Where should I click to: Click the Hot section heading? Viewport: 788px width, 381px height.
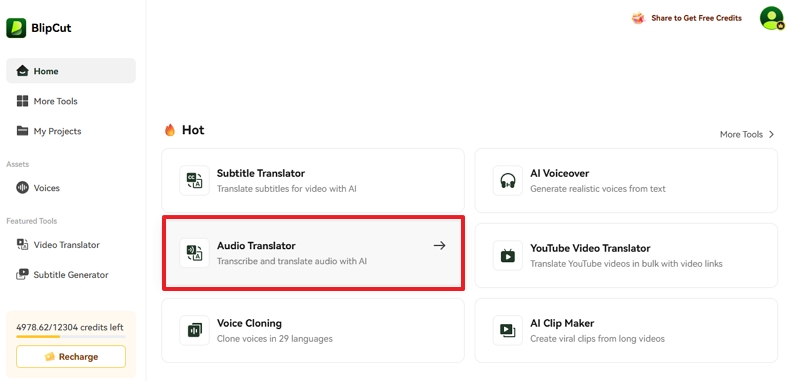[193, 130]
